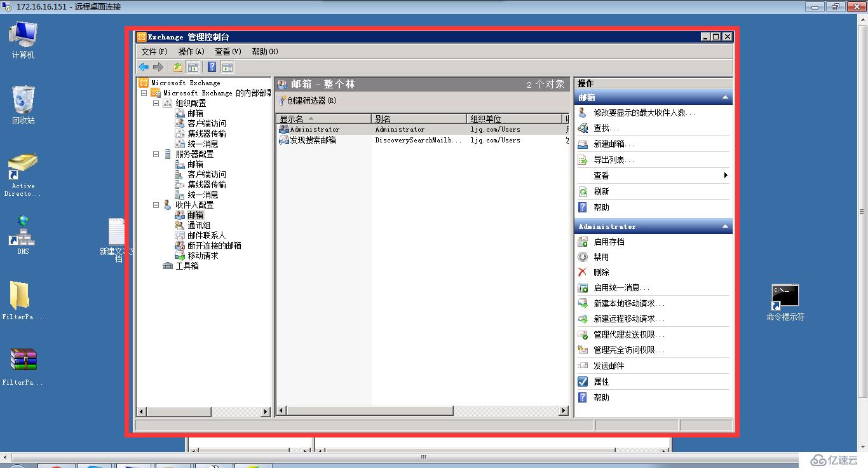Click the mailbox list horizontal scrollbar right arrow

(563, 411)
